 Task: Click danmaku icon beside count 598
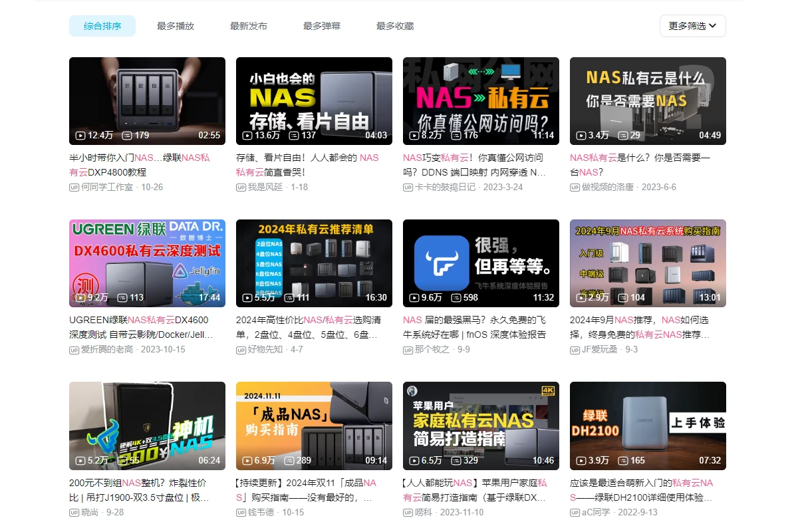(x=456, y=297)
